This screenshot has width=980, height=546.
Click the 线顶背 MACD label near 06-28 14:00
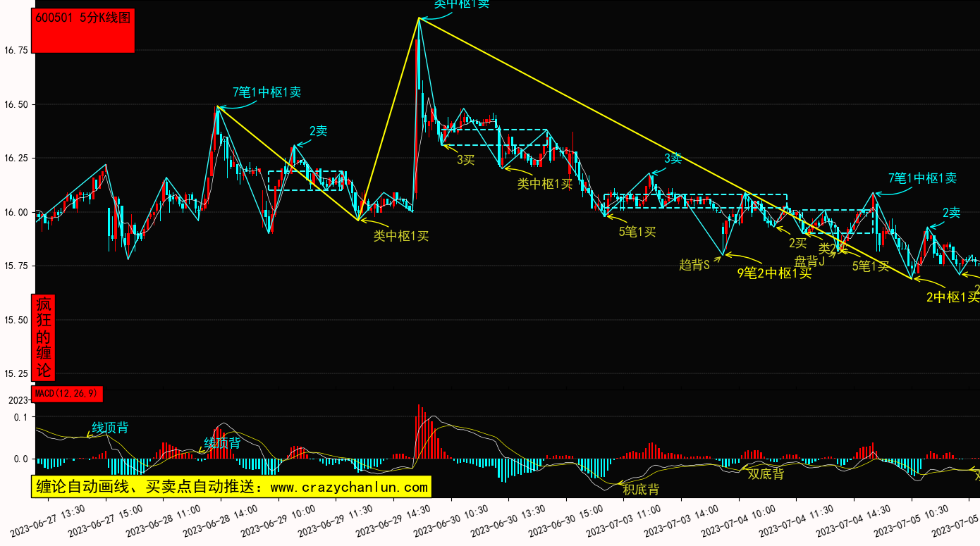coord(222,443)
